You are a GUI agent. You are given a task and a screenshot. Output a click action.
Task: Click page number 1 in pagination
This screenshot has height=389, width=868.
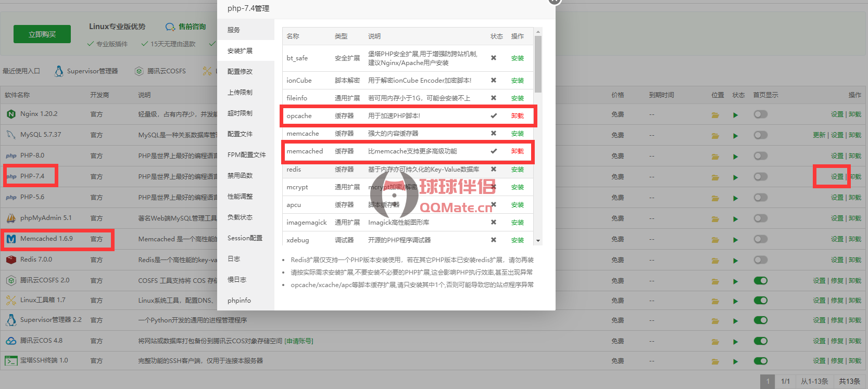[768, 381]
